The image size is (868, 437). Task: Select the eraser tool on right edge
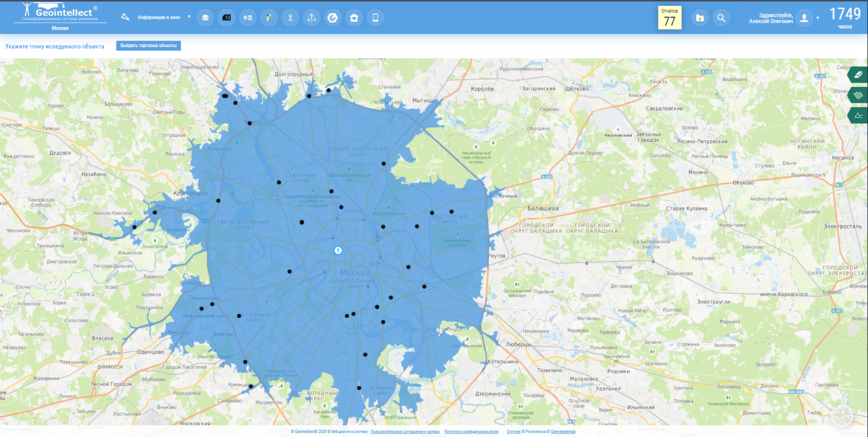(859, 75)
